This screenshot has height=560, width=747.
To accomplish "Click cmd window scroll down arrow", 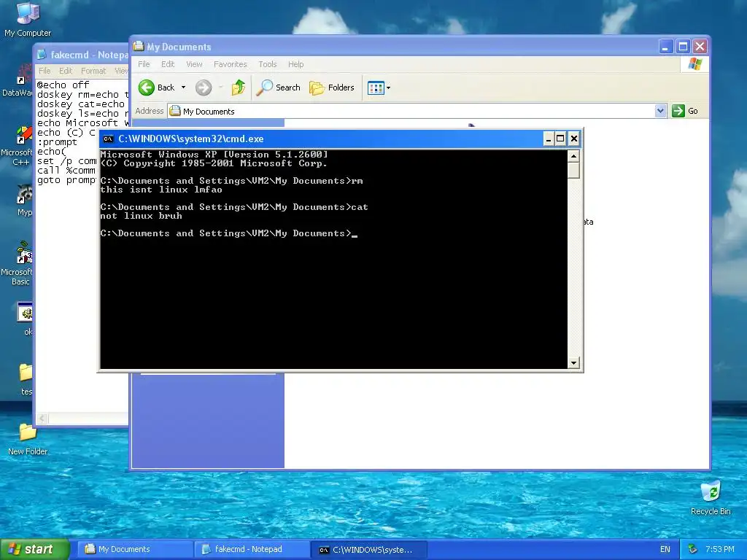I will tap(573, 363).
